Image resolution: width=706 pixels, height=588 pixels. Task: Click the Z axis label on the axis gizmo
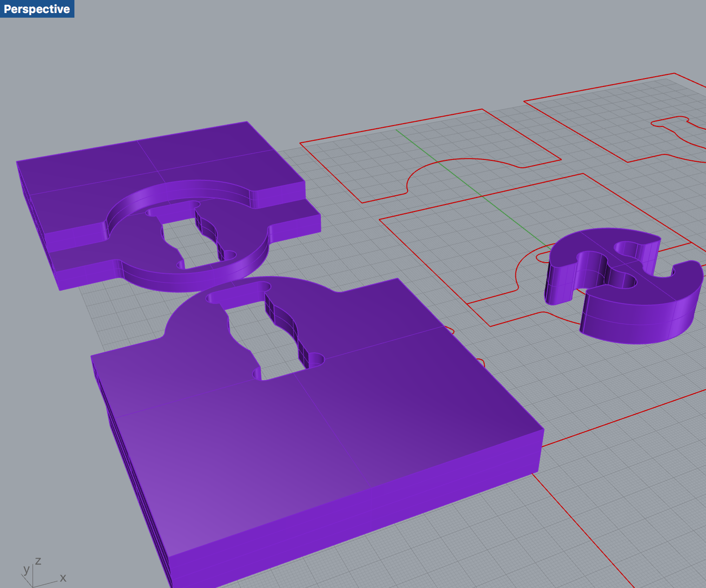38,561
